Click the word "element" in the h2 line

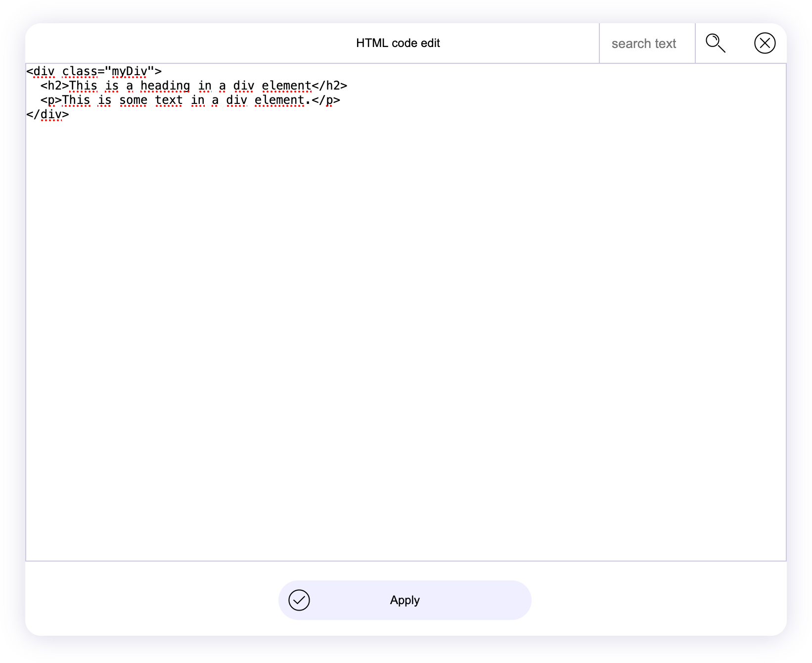(x=286, y=86)
